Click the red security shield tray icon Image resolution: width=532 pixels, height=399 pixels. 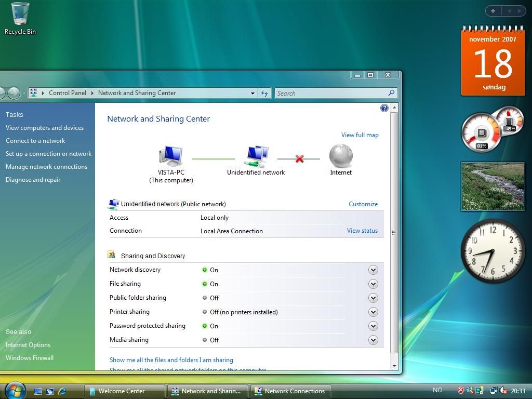point(461,391)
